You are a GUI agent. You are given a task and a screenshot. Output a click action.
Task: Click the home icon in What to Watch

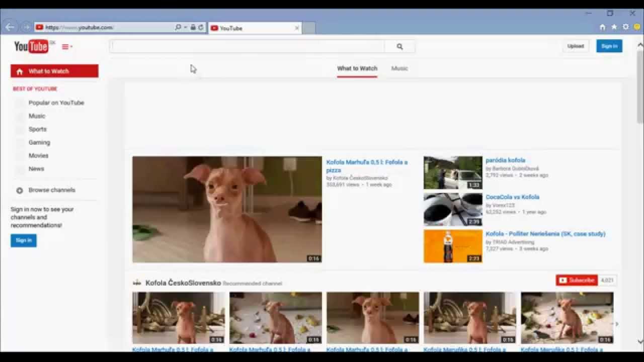pyautogui.click(x=20, y=71)
